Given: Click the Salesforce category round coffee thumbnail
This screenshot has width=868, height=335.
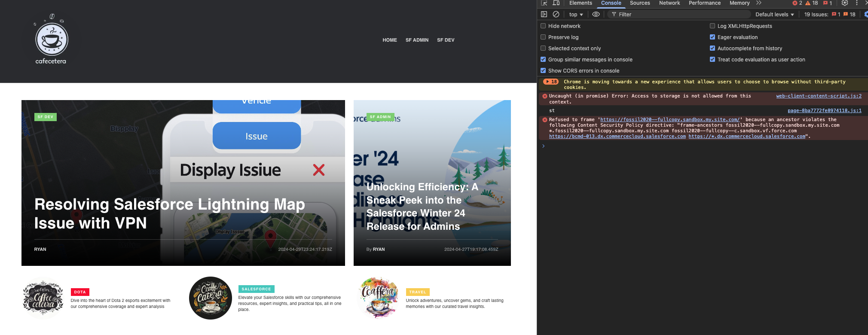Looking at the screenshot, I should pos(211,298).
